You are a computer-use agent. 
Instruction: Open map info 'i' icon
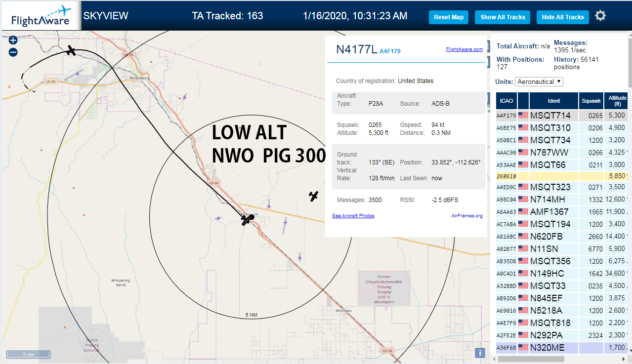(479, 353)
